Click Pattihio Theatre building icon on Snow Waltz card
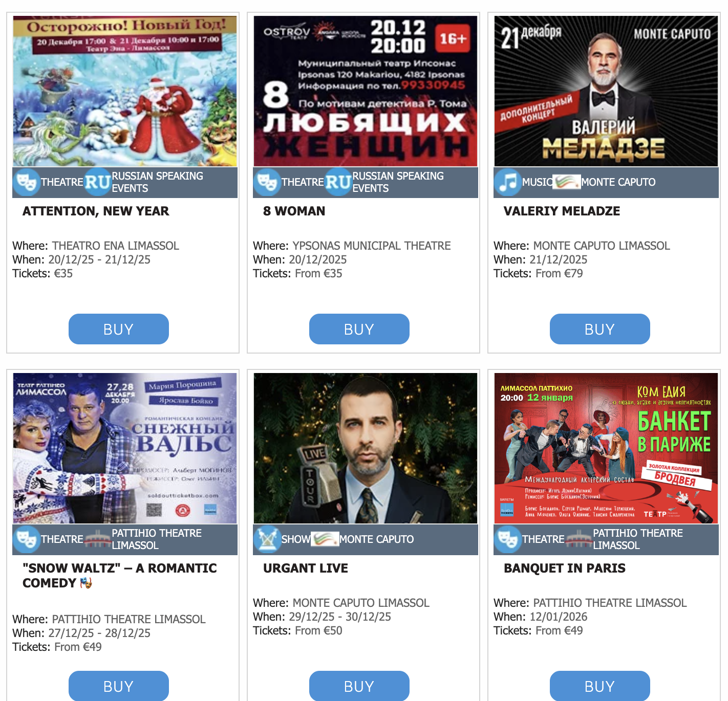 coord(98,539)
